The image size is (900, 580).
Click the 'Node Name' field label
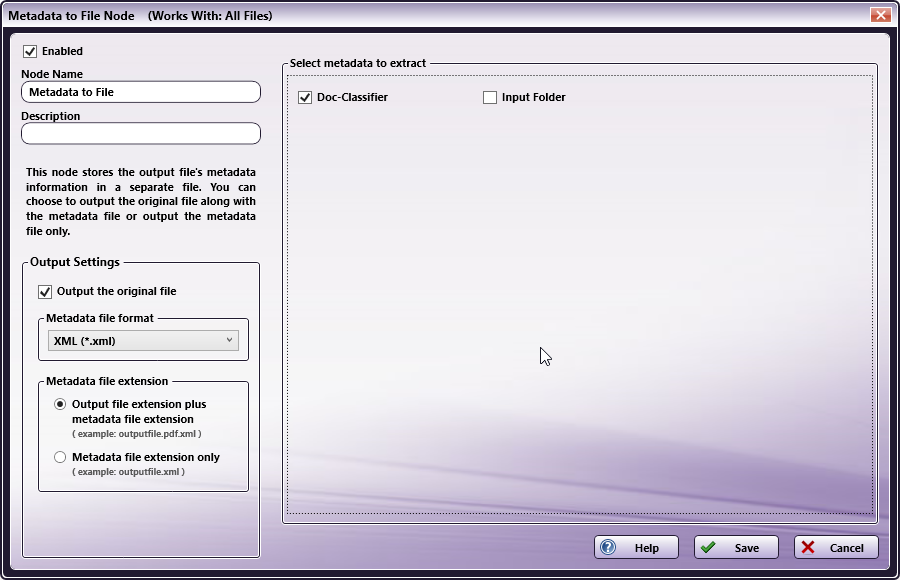(x=52, y=74)
